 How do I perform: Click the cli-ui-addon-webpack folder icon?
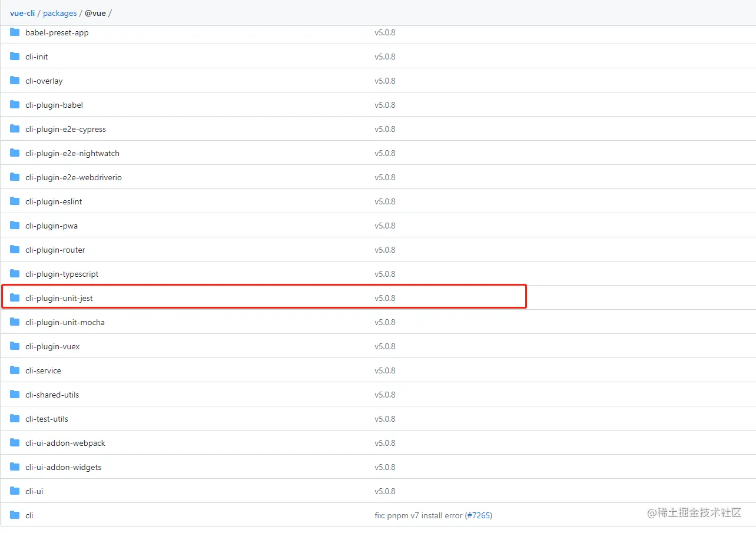15,443
